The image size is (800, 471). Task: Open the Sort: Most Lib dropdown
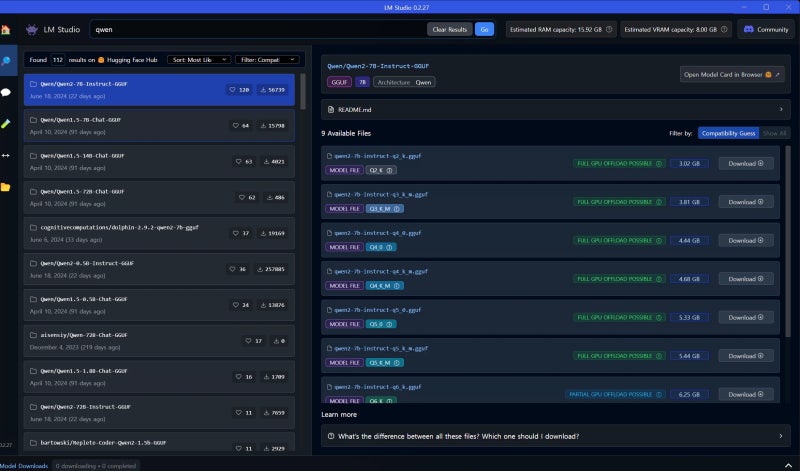tap(199, 60)
